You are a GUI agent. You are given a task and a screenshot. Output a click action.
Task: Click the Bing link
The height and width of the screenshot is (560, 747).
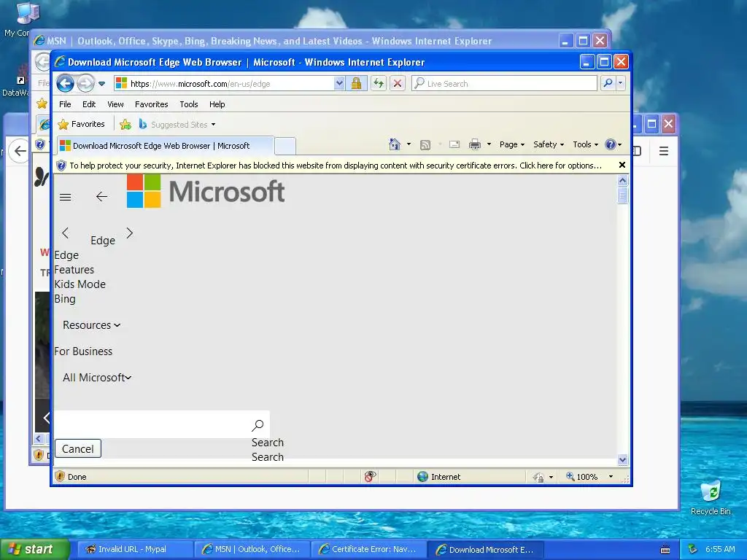click(65, 299)
